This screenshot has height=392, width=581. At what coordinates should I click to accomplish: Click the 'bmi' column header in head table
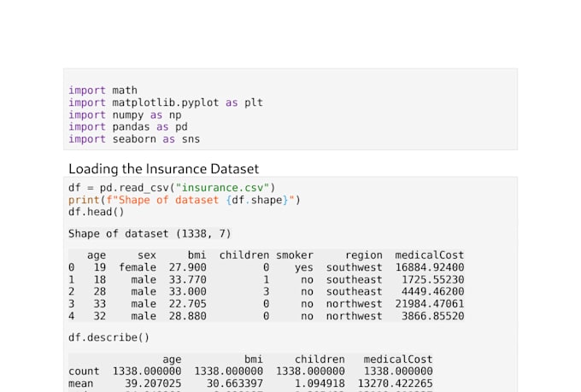[197, 255]
